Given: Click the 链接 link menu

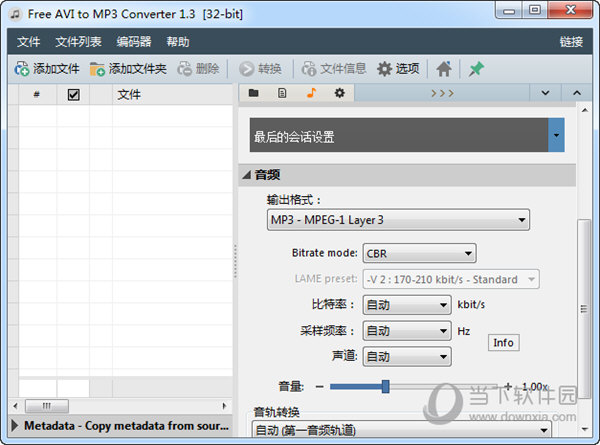Looking at the screenshot, I should [571, 42].
